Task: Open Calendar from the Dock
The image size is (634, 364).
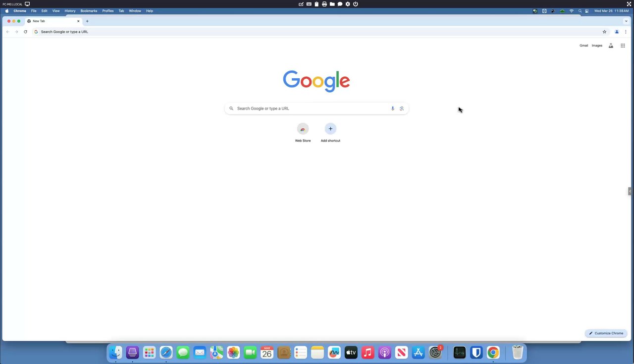Action: click(267, 353)
